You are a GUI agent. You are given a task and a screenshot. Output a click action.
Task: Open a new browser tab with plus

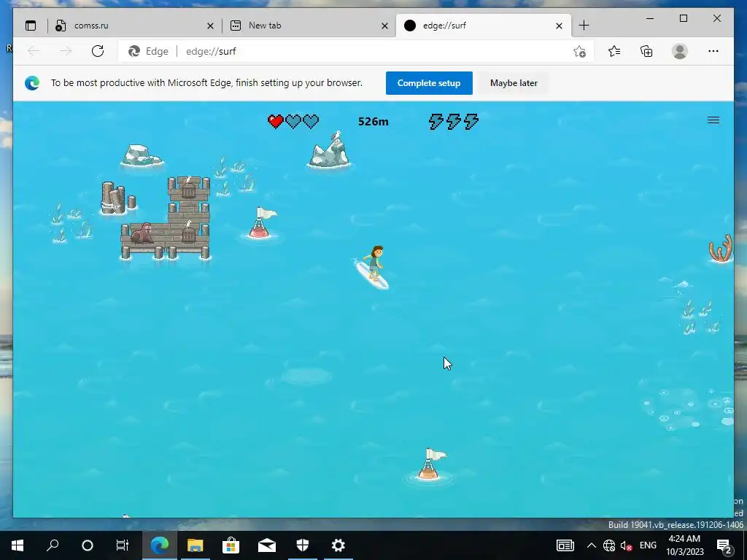click(x=584, y=26)
